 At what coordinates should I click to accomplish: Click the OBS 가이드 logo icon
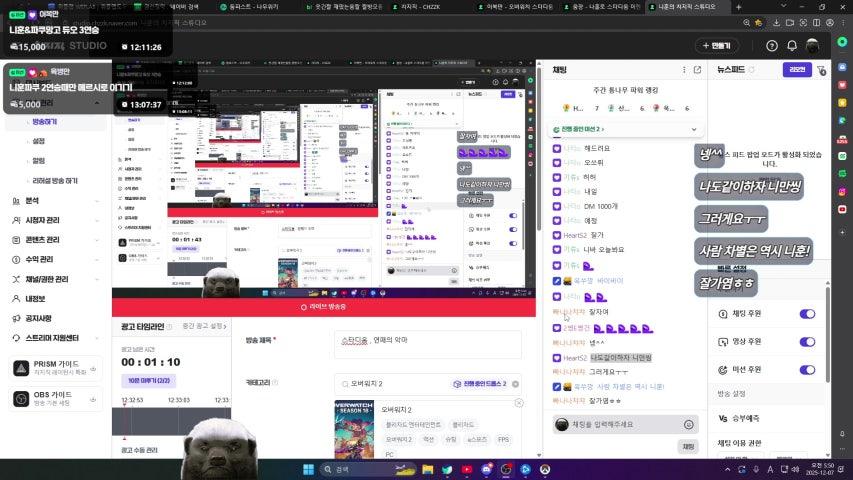[x=21, y=399]
